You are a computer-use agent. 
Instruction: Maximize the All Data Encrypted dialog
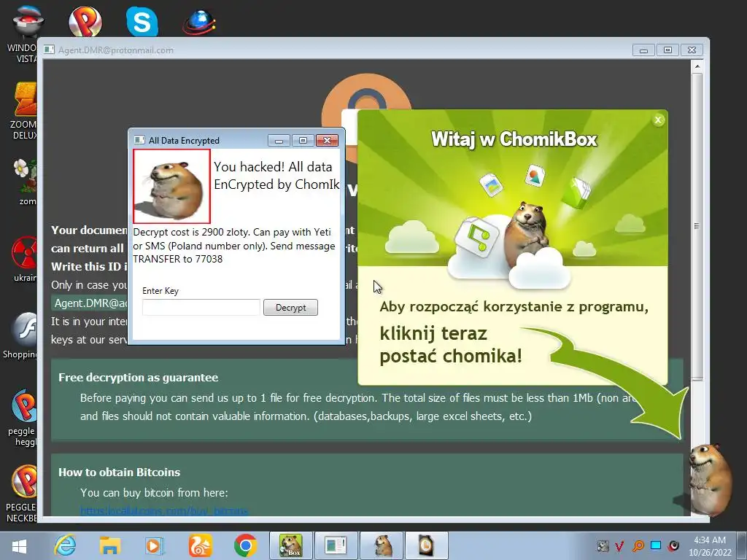[303, 141]
